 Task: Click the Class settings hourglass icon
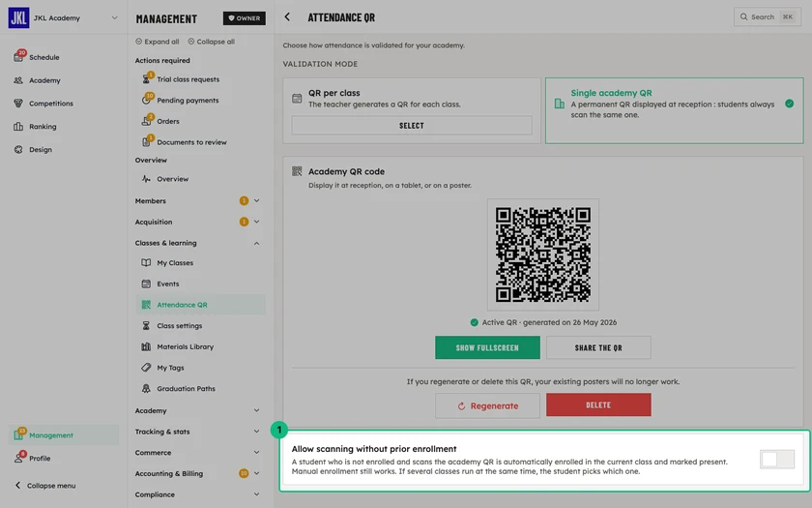(x=146, y=325)
